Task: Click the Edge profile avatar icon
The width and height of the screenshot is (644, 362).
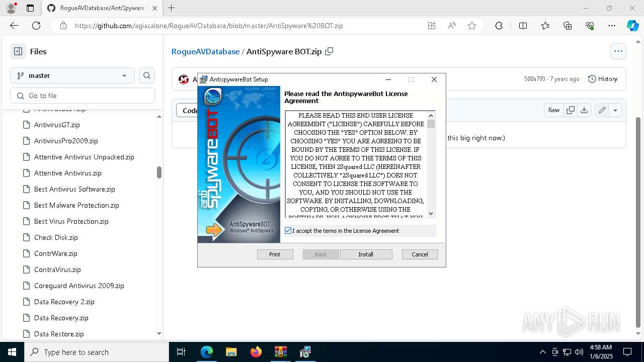Action: [11, 8]
